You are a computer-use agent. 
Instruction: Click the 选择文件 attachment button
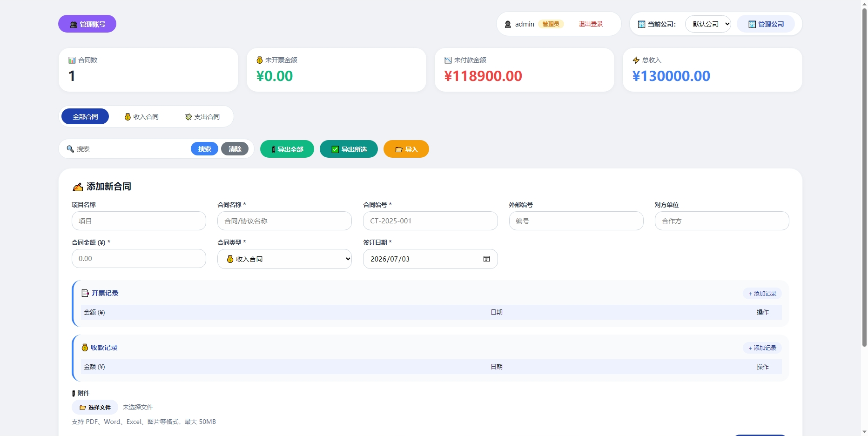coord(95,407)
